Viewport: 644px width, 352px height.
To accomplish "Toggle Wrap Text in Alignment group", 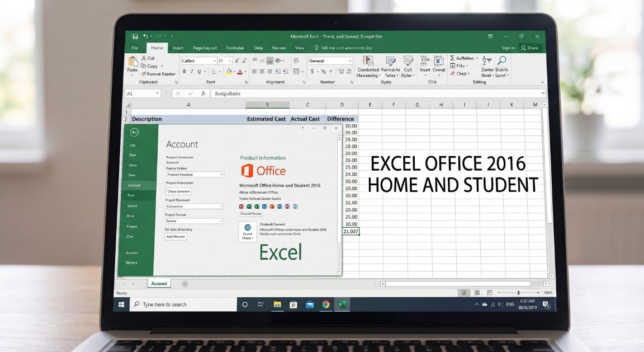I will click(x=296, y=60).
